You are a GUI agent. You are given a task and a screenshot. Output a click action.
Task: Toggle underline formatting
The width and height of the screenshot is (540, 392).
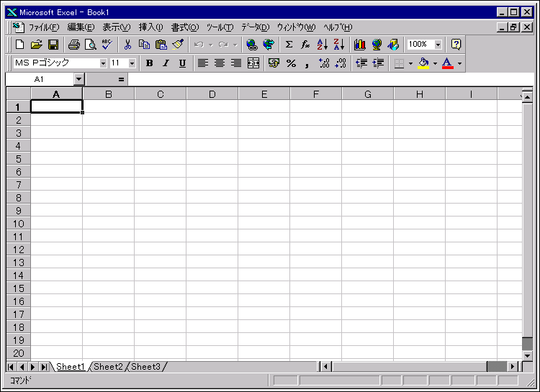click(183, 63)
